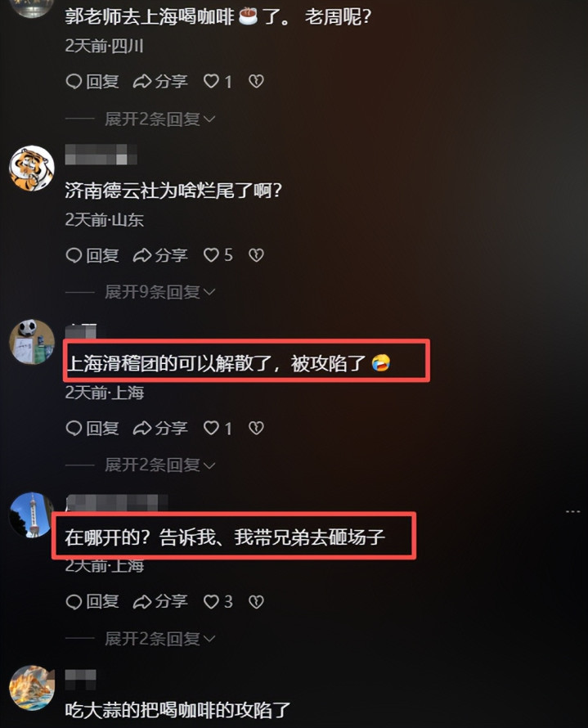Open the tiger avatar profile

point(32,168)
